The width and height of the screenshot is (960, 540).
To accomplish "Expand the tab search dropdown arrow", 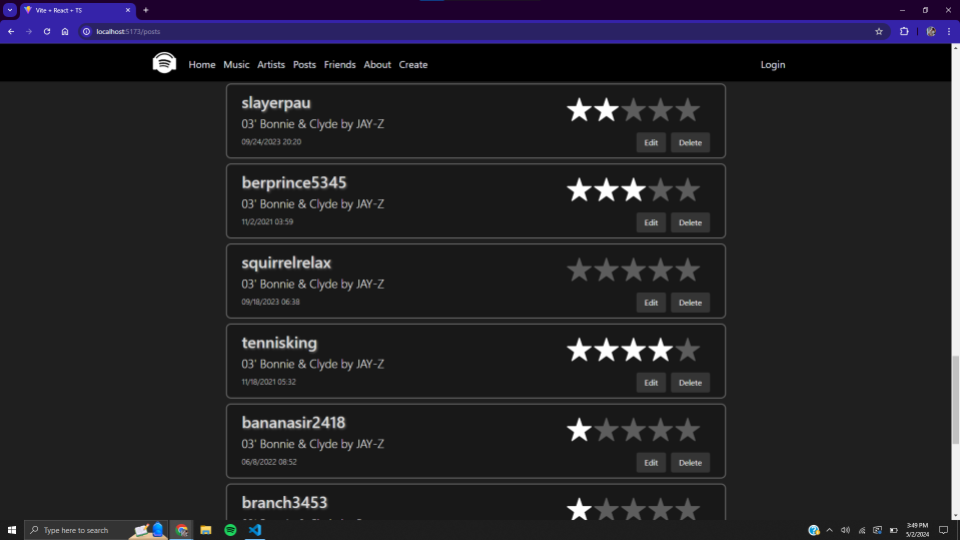I will (x=10, y=10).
